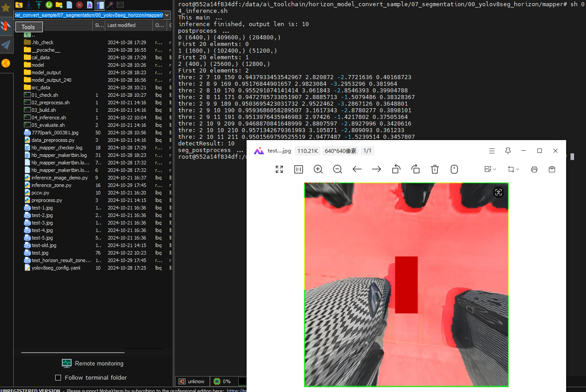This screenshot has height=392, width=586.
Task: Select the inference_zone.py file
Action: click(x=51, y=185)
